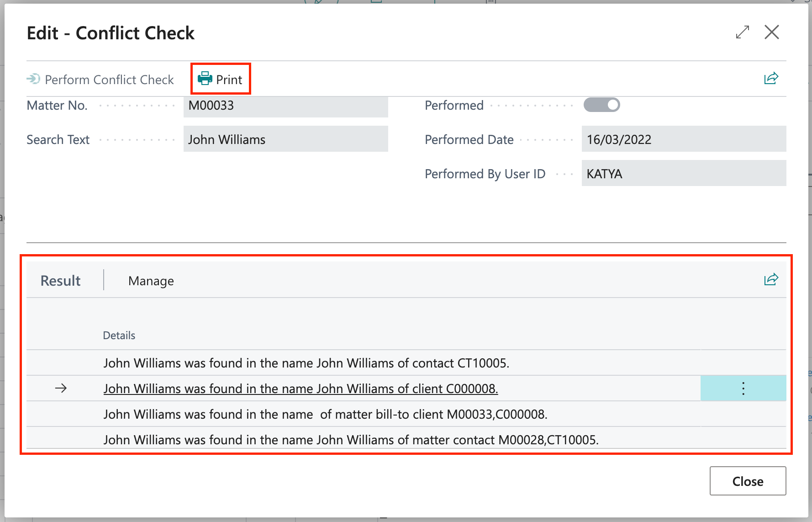Open the Manage menu in Result

(x=151, y=281)
